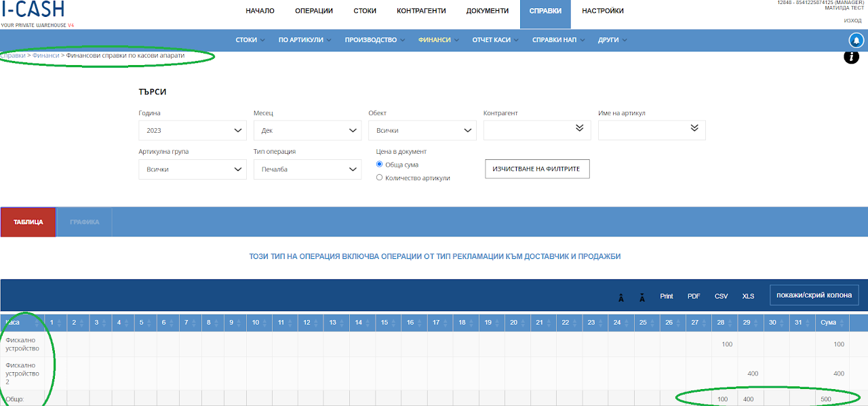Open the НАЧАЛО main menu item
868x406 pixels.
pyautogui.click(x=260, y=11)
